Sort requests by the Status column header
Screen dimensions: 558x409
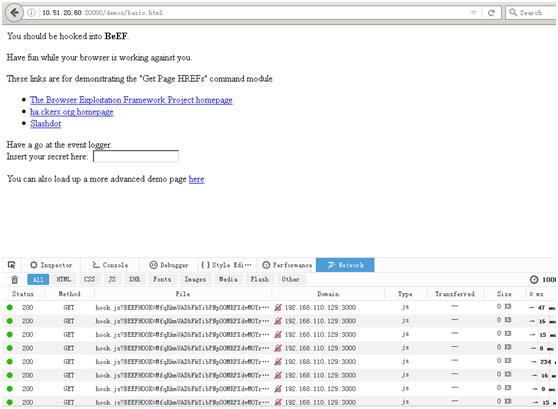[23, 294]
